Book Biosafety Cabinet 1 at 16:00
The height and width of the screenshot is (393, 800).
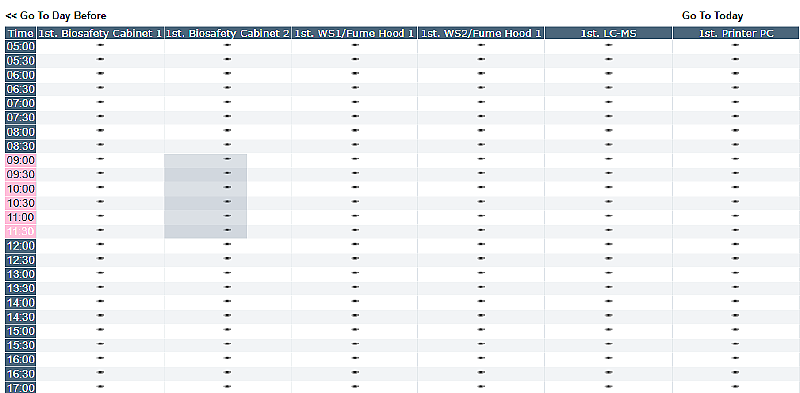(100, 358)
